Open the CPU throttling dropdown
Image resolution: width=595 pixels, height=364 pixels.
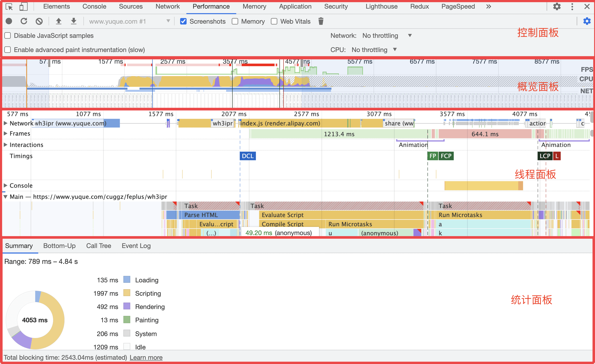pyautogui.click(x=374, y=50)
